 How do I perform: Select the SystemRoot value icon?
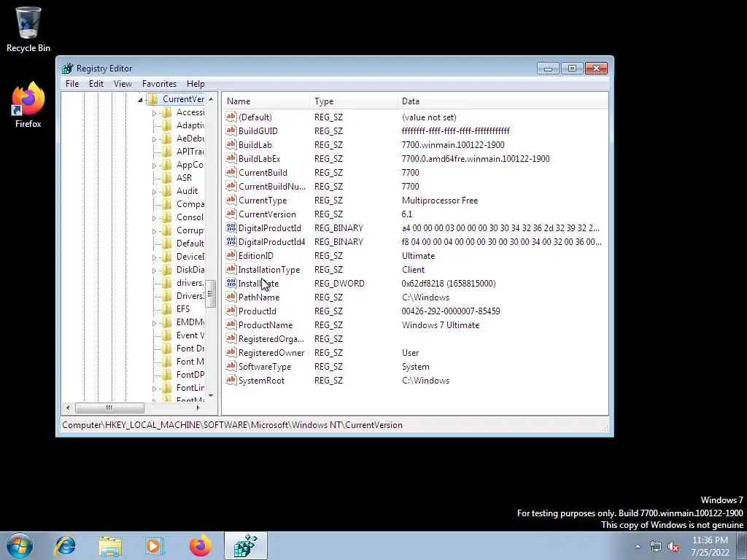coord(231,380)
